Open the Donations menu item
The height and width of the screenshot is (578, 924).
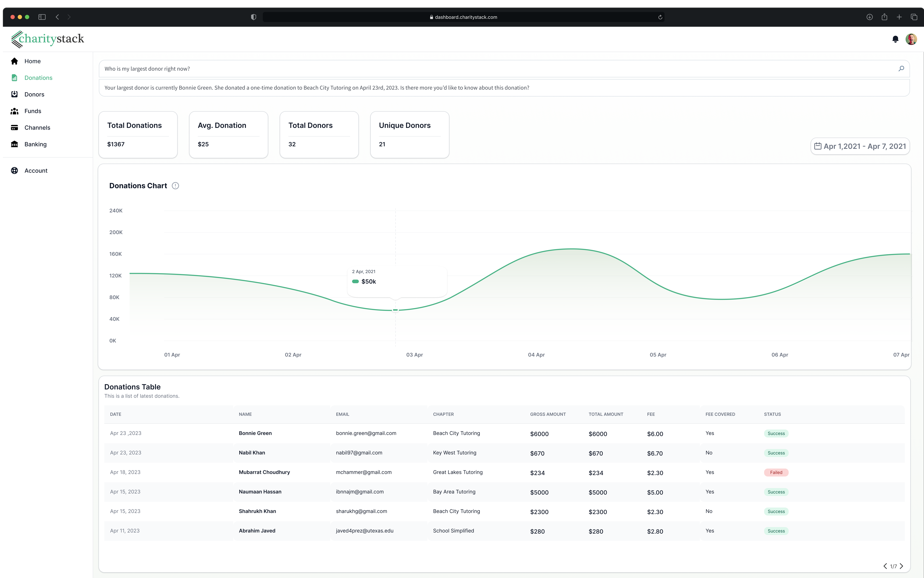tap(38, 78)
